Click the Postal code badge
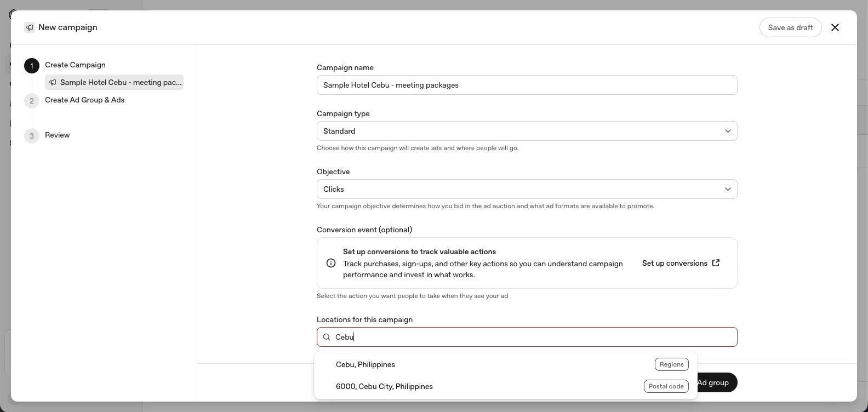 (x=666, y=386)
